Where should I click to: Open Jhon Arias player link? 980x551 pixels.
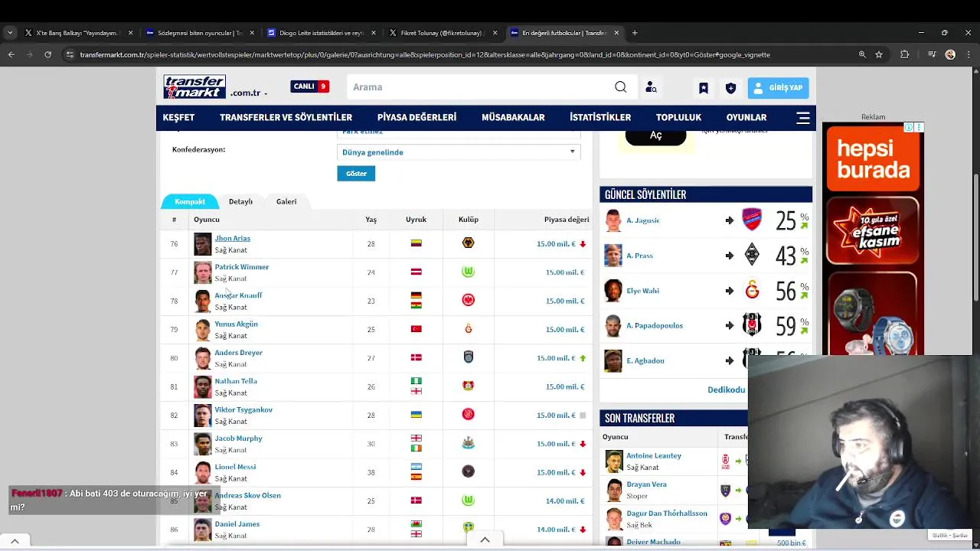click(x=232, y=238)
